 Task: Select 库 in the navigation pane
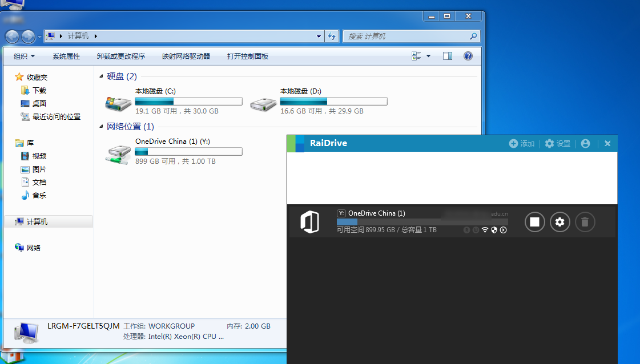click(30, 143)
